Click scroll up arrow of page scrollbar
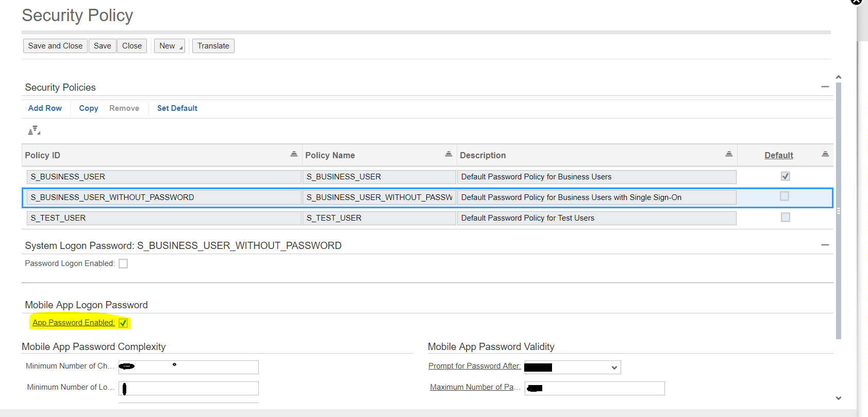868x417 pixels. [x=839, y=77]
